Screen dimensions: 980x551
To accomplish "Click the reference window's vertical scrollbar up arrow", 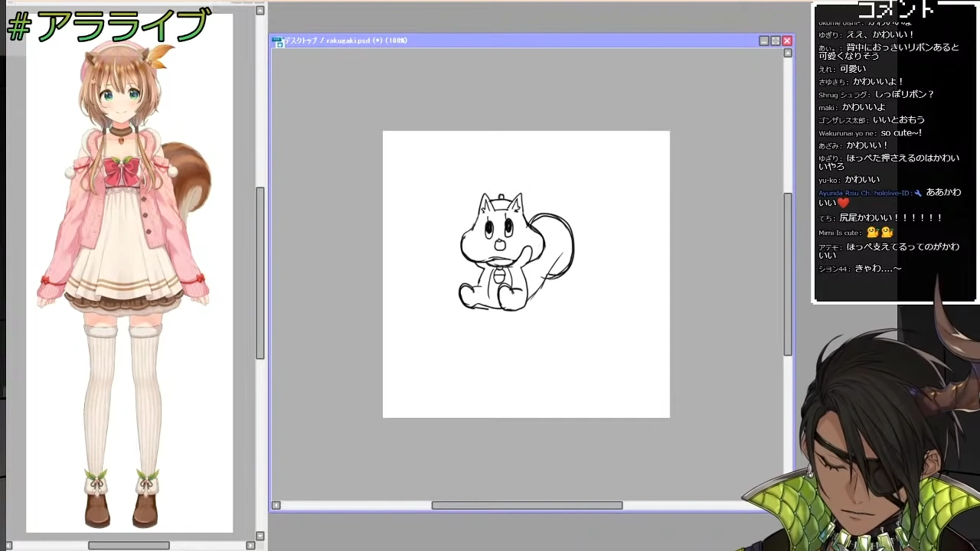I will click(260, 11).
